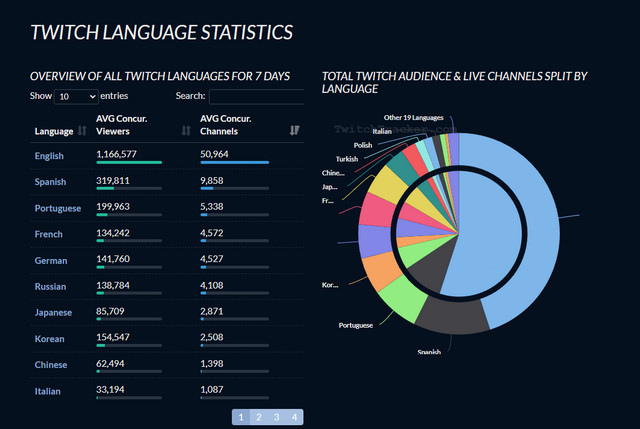Click Japanese viewers value 85,709
This screenshot has width=640, height=429.
click(110, 311)
